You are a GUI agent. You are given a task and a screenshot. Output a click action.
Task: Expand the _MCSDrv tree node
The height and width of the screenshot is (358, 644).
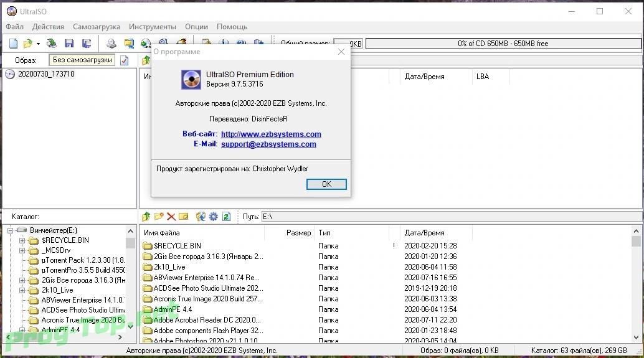[x=22, y=250]
